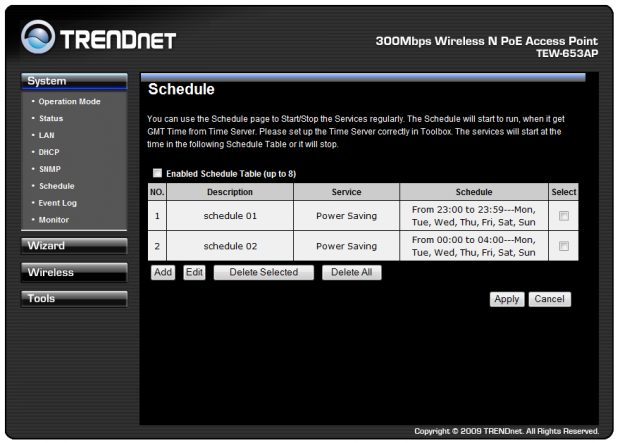Click the Schedule page heading
The image size is (620, 443).
181,89
